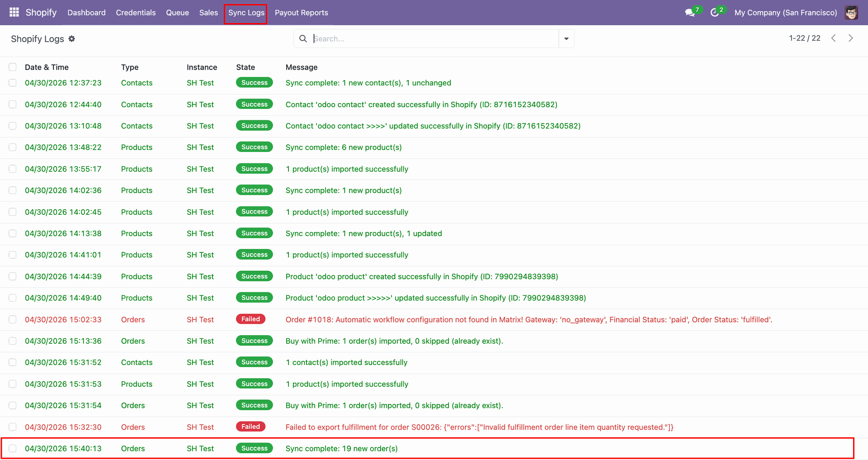The image size is (868, 460).
Task: Open the messages chat icon
Action: (690, 13)
